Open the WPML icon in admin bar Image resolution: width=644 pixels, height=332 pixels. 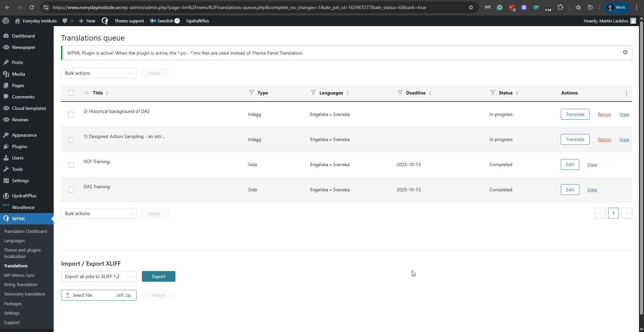click(105, 21)
